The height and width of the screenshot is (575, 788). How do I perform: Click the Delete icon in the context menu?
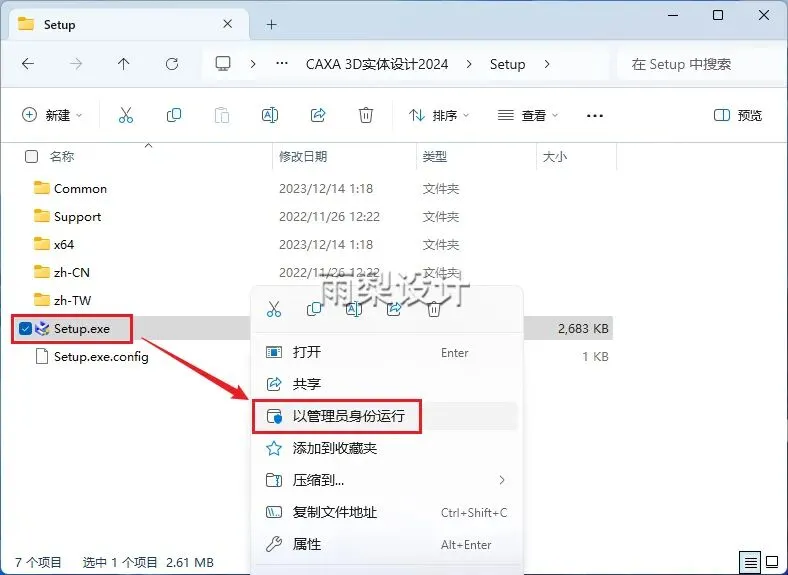(434, 309)
